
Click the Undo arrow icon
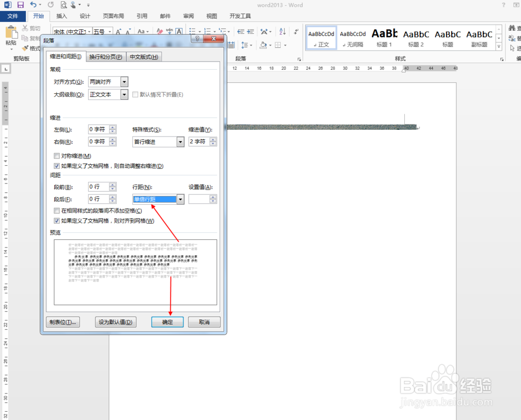pos(33,5)
